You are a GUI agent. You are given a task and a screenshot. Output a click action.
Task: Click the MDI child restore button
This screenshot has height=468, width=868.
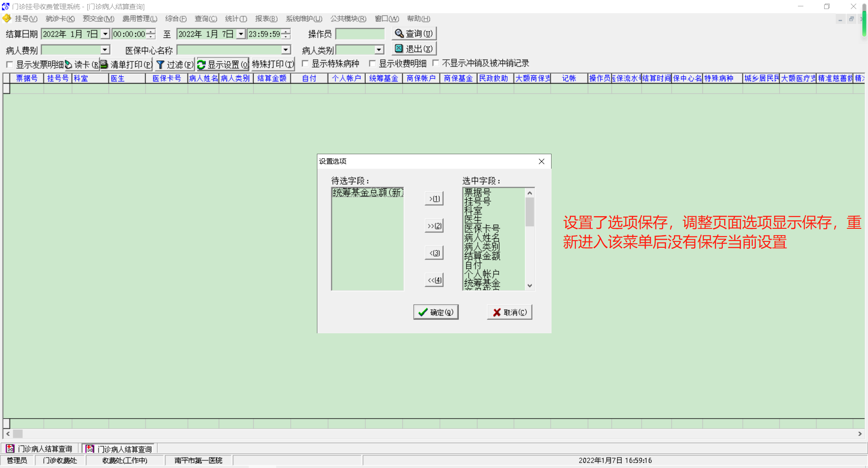851,19
